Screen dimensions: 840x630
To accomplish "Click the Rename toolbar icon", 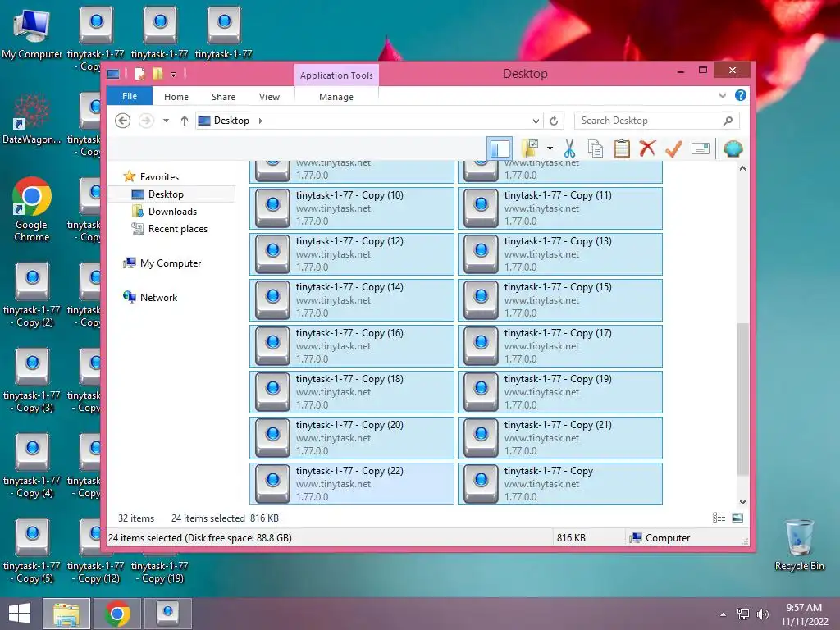I will point(701,148).
